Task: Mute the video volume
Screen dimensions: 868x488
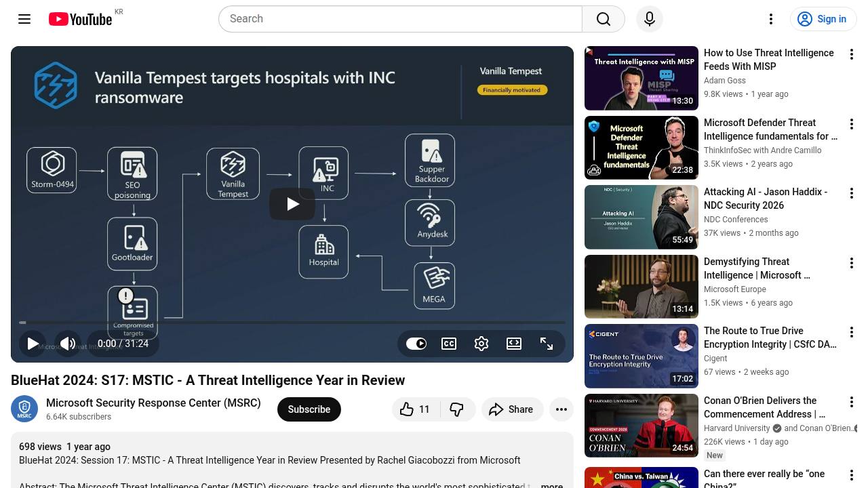Action: point(68,344)
